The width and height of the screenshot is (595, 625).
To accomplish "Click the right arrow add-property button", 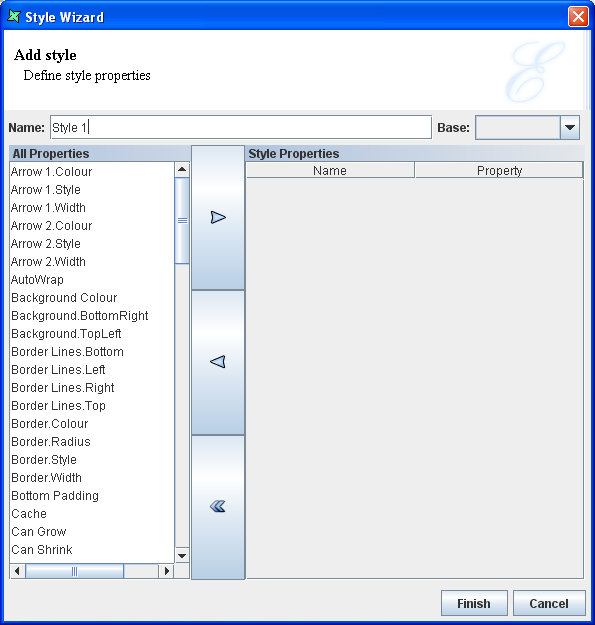I will coord(218,218).
